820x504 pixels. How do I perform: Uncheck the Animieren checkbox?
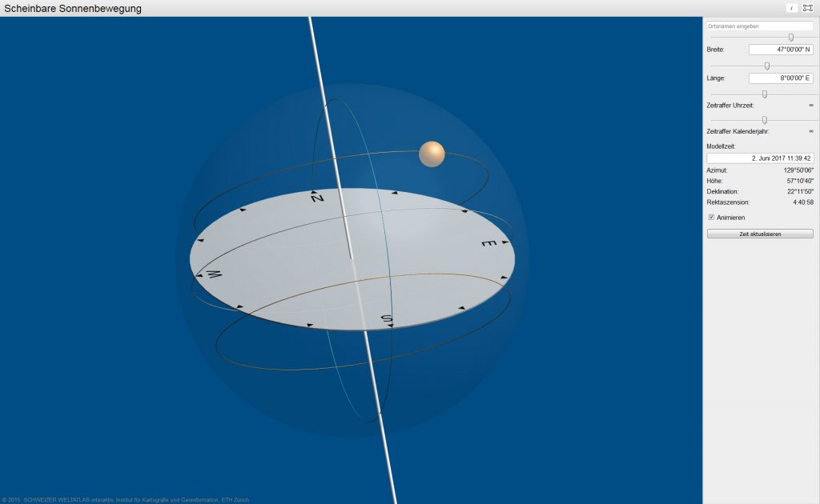tap(711, 217)
